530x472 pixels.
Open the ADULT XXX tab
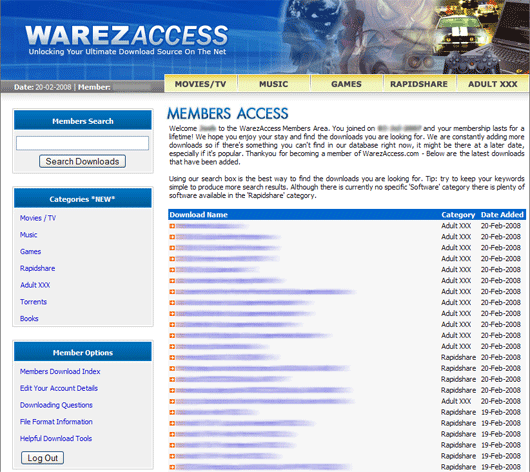[492, 84]
